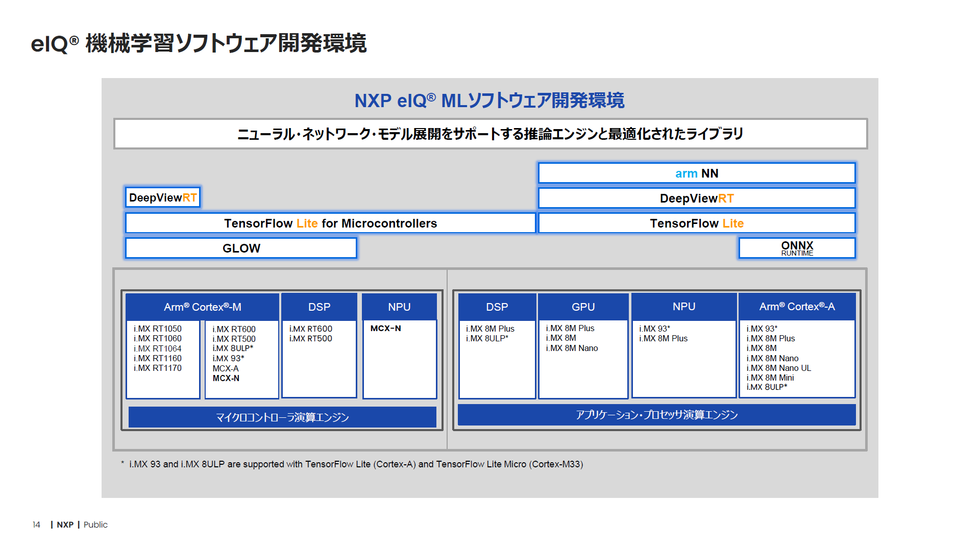Viewport: 980px width, 551px height.
Task: Click i.MX 93* in Cortex-M column
Action: click(228, 358)
